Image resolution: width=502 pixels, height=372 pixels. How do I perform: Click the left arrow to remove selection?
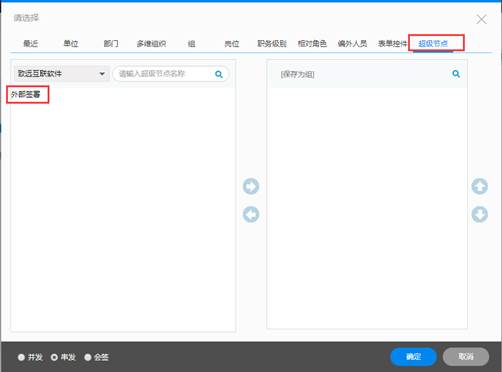coord(251,214)
